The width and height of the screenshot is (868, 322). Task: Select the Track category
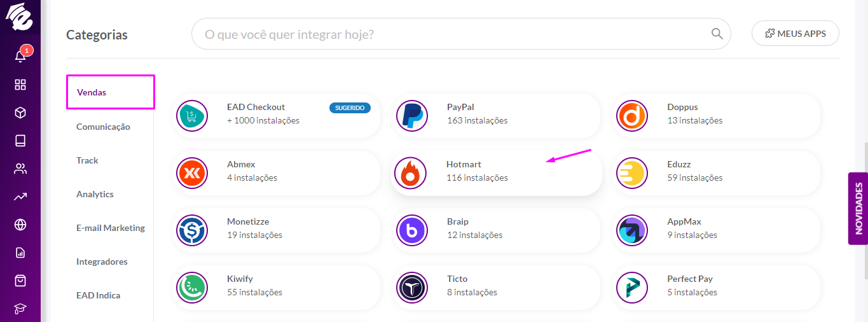click(87, 160)
